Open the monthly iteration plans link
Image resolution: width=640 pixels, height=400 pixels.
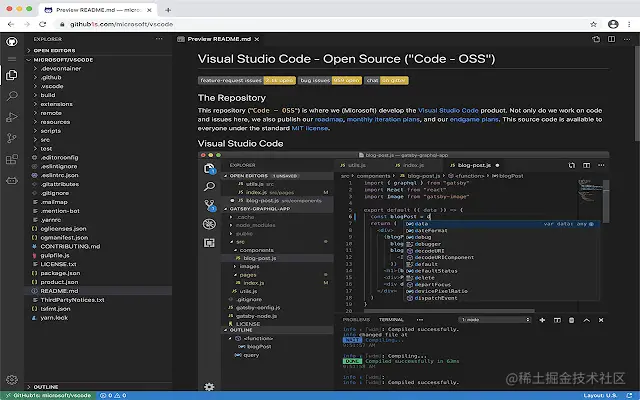coord(383,120)
